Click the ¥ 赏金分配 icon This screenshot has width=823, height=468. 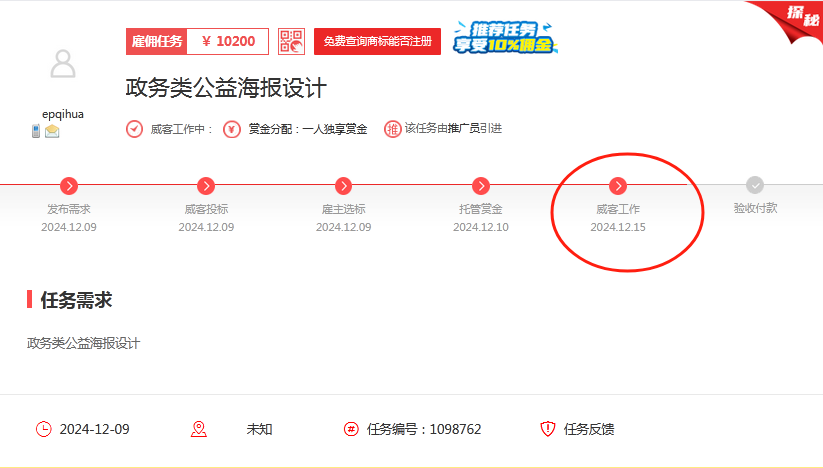tap(232, 129)
